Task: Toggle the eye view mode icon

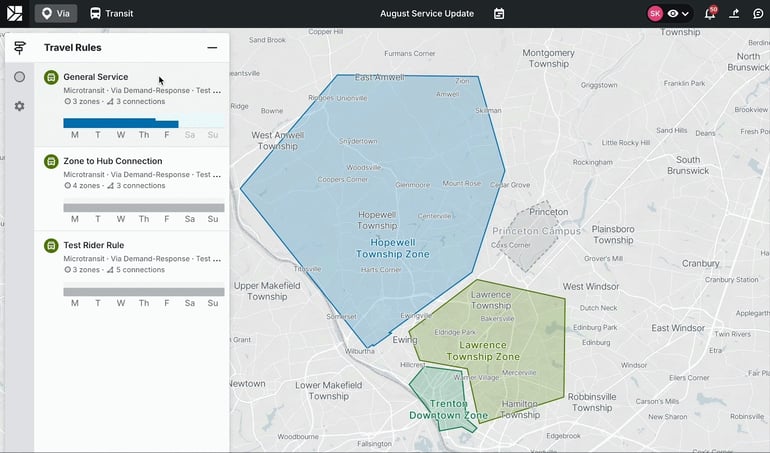Action: [x=673, y=14]
